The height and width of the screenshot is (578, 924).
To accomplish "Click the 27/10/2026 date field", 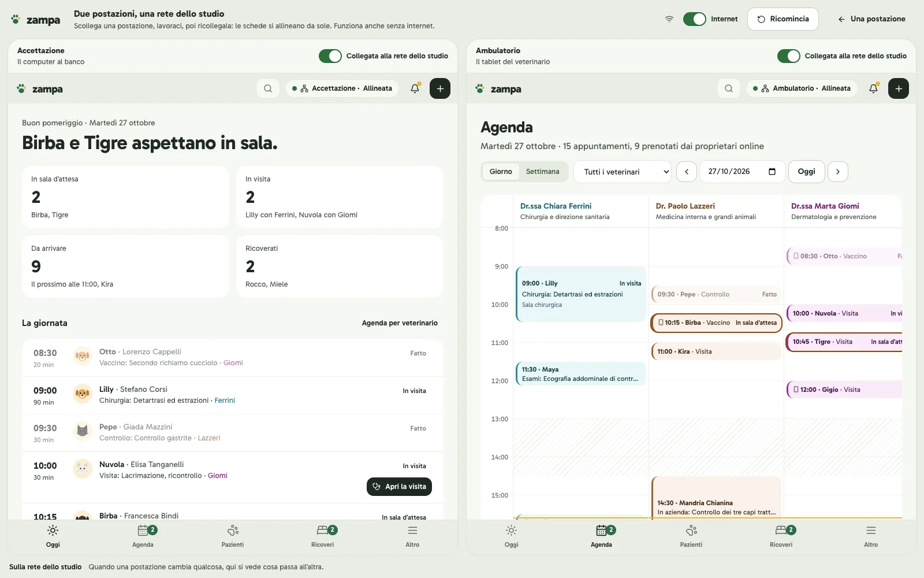I will (742, 172).
